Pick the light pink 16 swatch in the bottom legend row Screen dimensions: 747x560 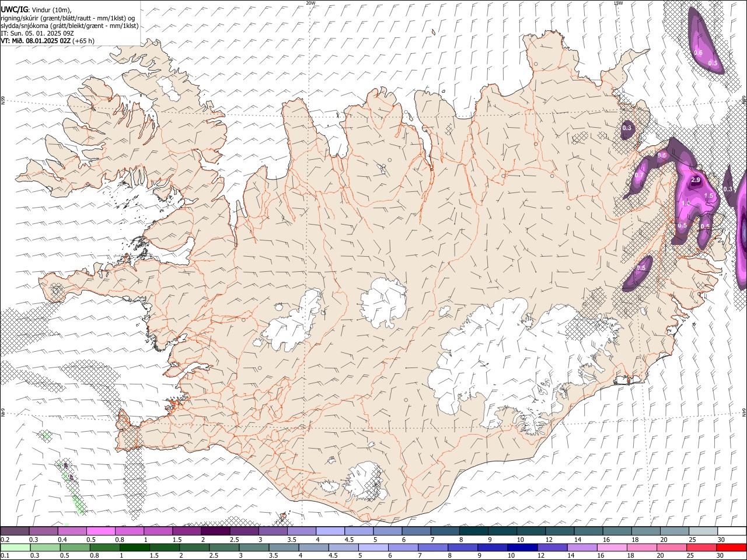tap(611, 547)
